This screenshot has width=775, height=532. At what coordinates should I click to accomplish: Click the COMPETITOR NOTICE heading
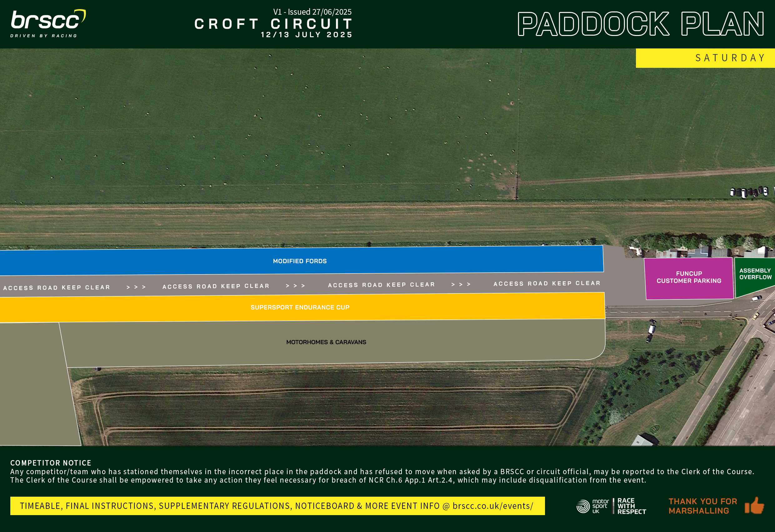click(x=51, y=463)
